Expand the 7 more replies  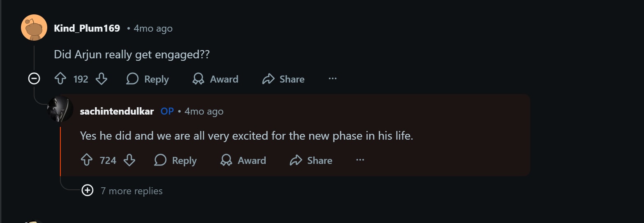[x=87, y=191]
